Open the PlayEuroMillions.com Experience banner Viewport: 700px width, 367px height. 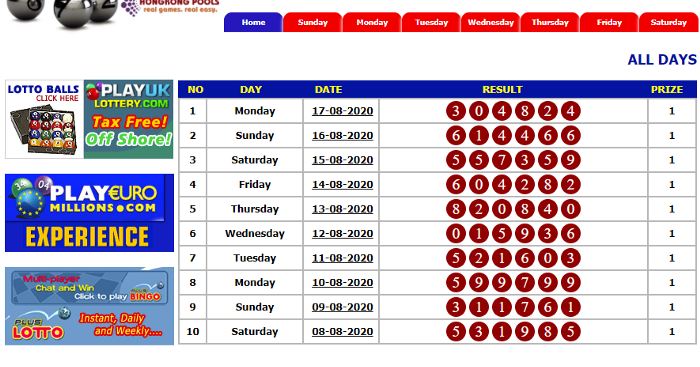click(89, 213)
